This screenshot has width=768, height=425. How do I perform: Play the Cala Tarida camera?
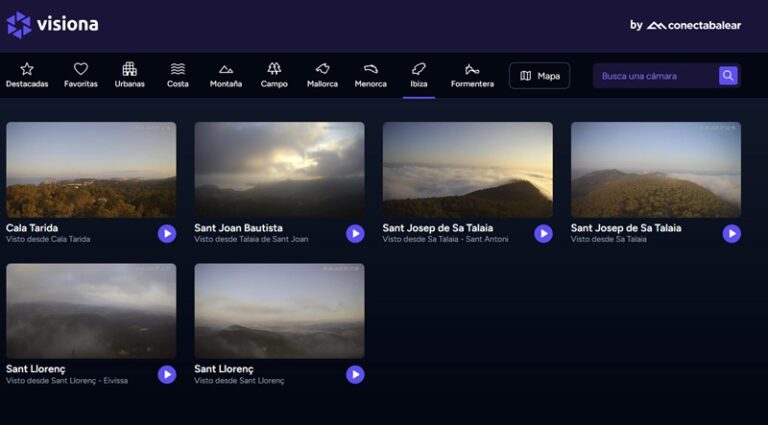click(167, 234)
